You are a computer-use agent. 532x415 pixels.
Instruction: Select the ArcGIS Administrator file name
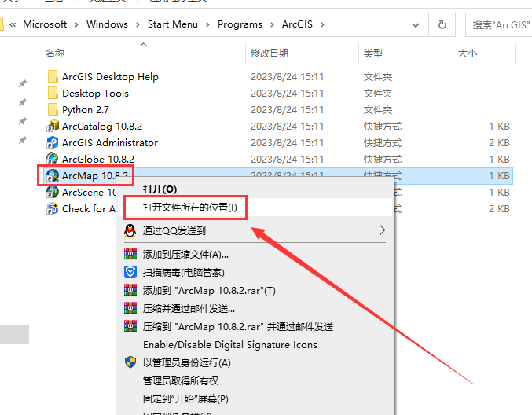[110, 142]
